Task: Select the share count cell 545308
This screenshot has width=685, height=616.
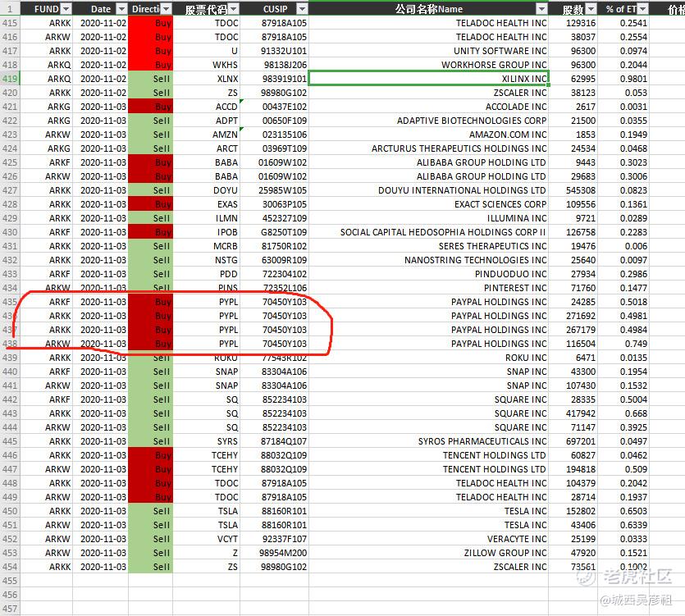Action: pos(573,190)
